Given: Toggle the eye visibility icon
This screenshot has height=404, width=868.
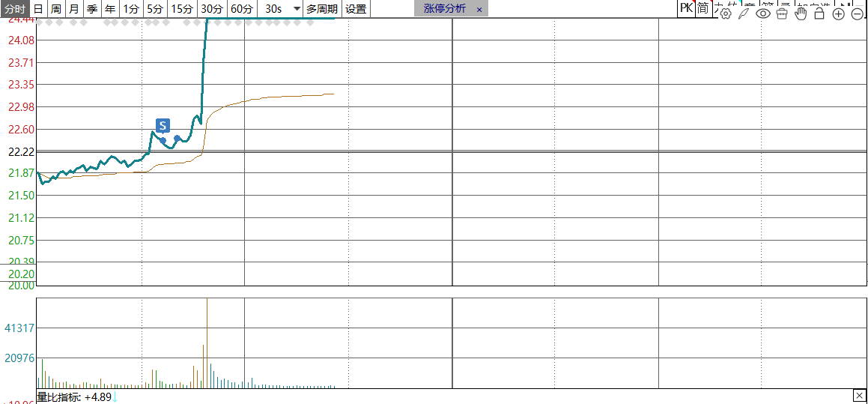Looking at the screenshot, I should point(763,13).
